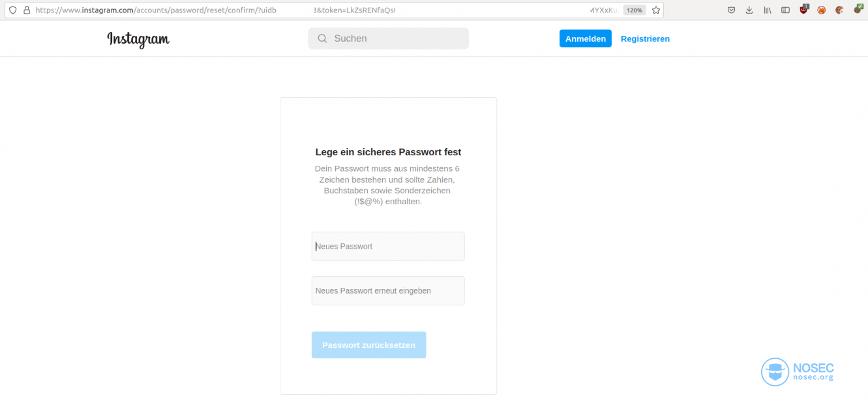Open the Pocket save icon in toolbar

[732, 10]
